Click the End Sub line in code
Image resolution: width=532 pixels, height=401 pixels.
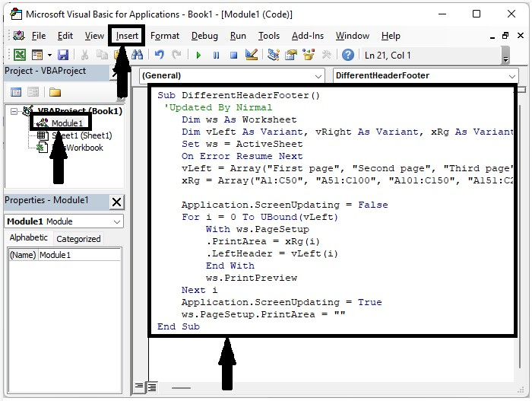click(x=179, y=326)
